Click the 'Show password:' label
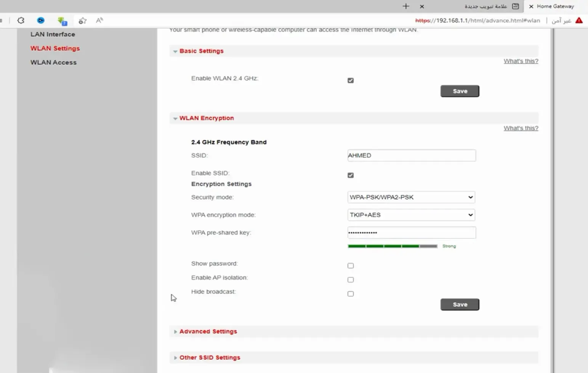Screen dimensions: 588x373 tap(215, 264)
